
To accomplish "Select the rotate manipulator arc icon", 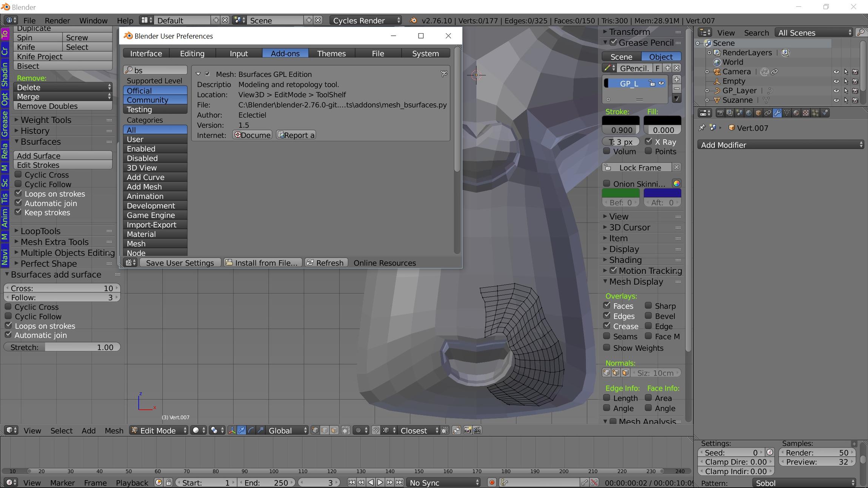I will (251, 430).
